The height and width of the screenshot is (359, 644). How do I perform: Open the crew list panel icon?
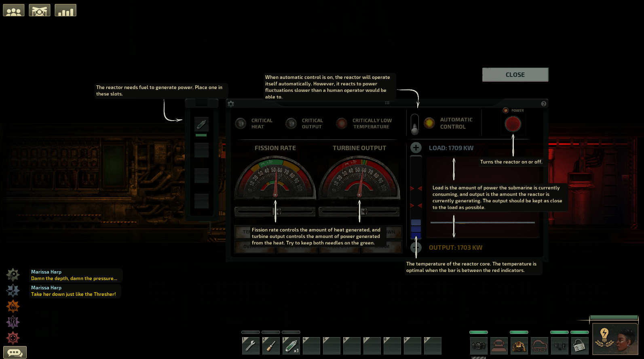[14, 11]
